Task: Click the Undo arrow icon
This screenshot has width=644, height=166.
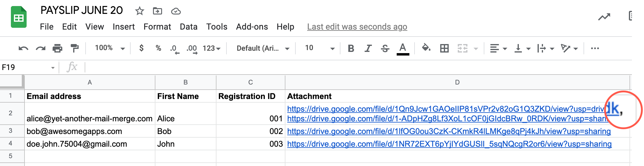Action: click(23, 48)
